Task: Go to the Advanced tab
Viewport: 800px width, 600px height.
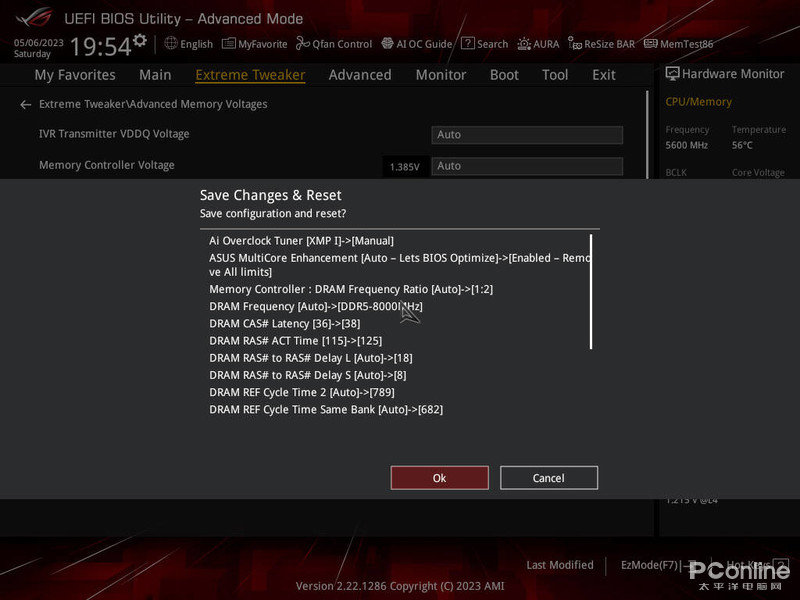Action: click(360, 75)
